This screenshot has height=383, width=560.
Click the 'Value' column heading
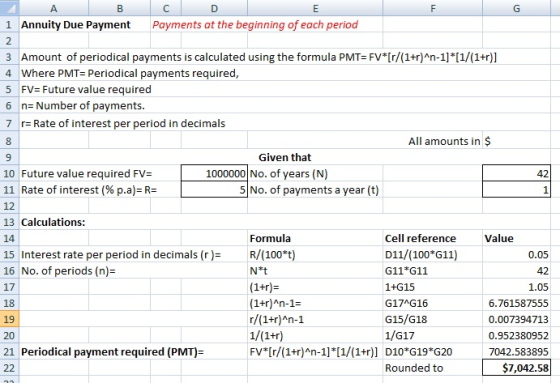point(499,238)
